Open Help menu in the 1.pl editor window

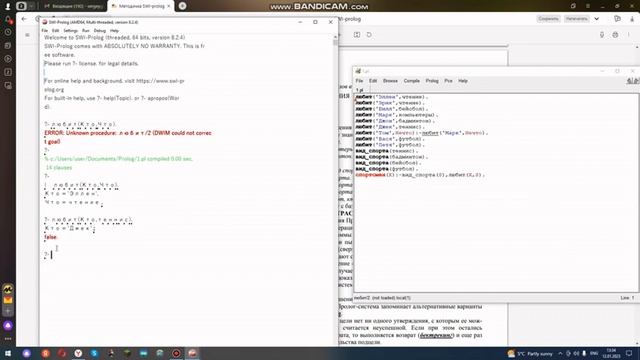tap(462, 81)
